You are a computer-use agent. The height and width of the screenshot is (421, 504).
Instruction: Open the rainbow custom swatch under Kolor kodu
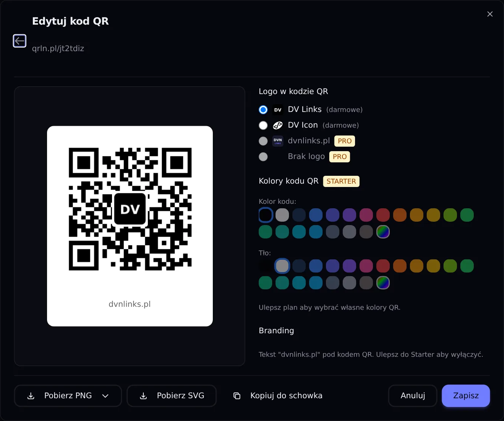coord(383,232)
